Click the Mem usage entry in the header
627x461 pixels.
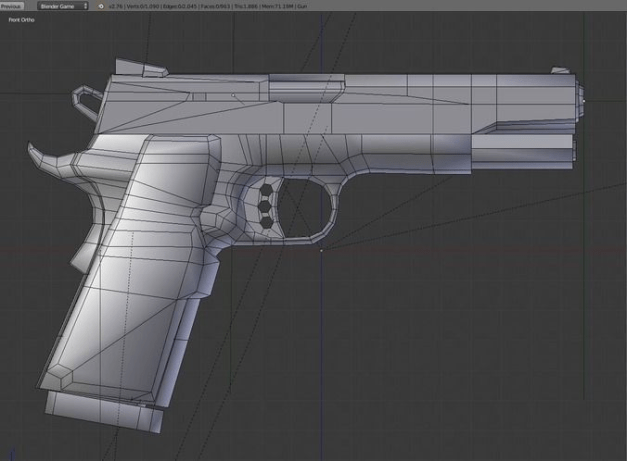[x=277, y=6]
